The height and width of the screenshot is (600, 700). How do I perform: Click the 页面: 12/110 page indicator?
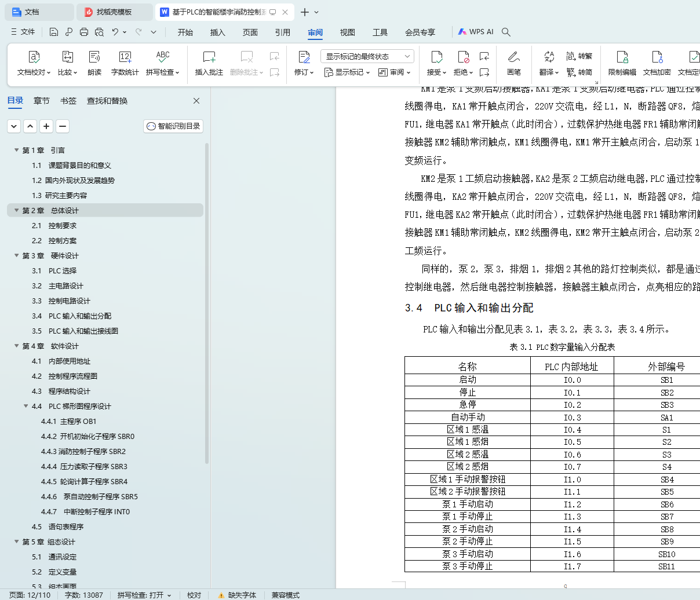(x=30, y=595)
